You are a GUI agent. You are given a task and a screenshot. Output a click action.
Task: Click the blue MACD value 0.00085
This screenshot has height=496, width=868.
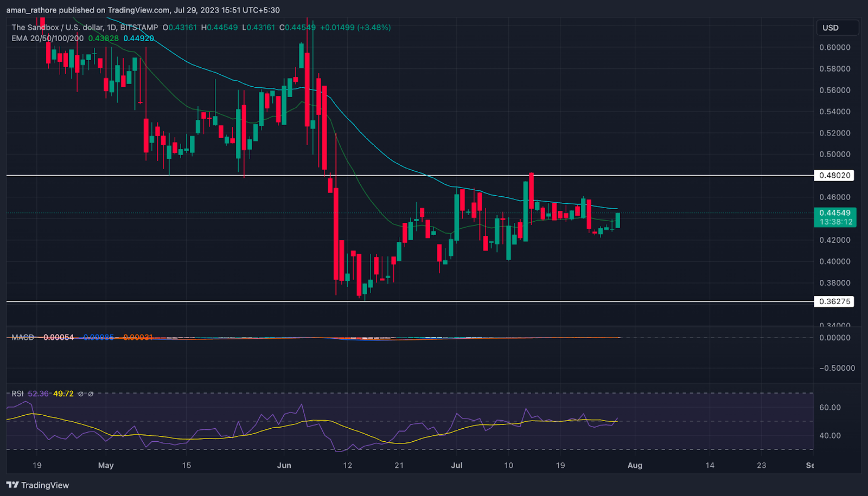pyautogui.click(x=99, y=337)
